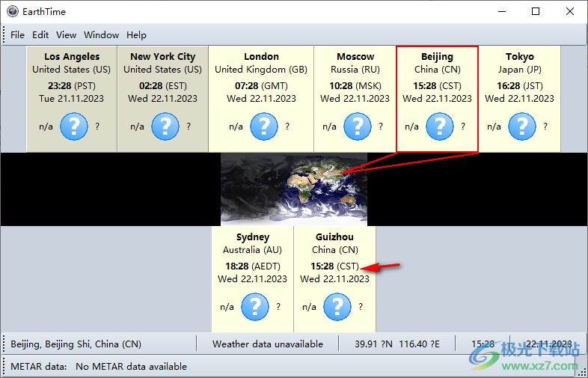Open the File menu
Screen dimensions: 588x378
(18, 35)
